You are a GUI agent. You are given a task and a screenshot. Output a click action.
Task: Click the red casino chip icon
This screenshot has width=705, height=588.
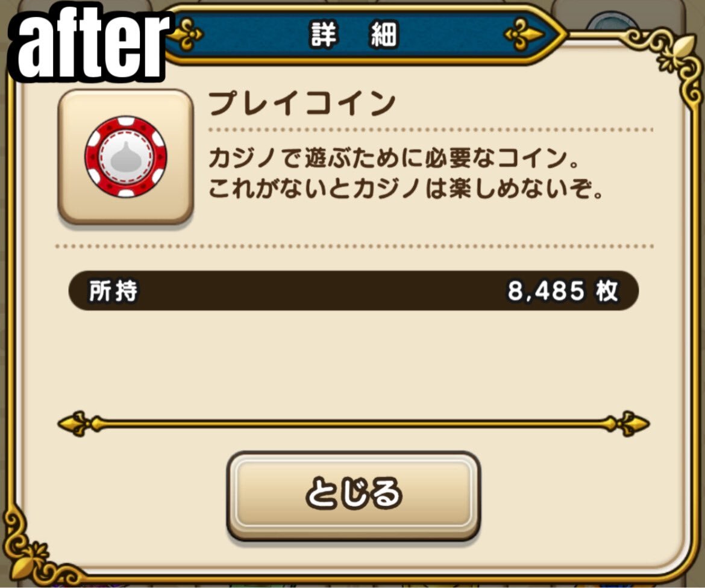126,157
